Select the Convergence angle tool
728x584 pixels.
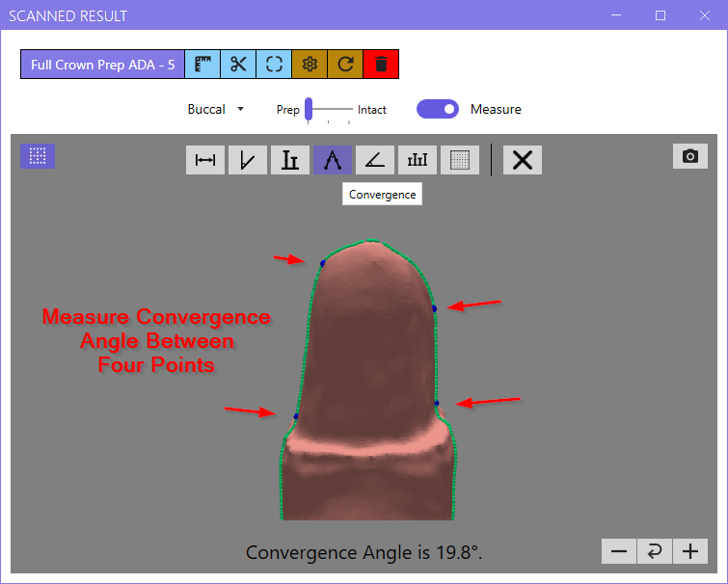click(333, 160)
